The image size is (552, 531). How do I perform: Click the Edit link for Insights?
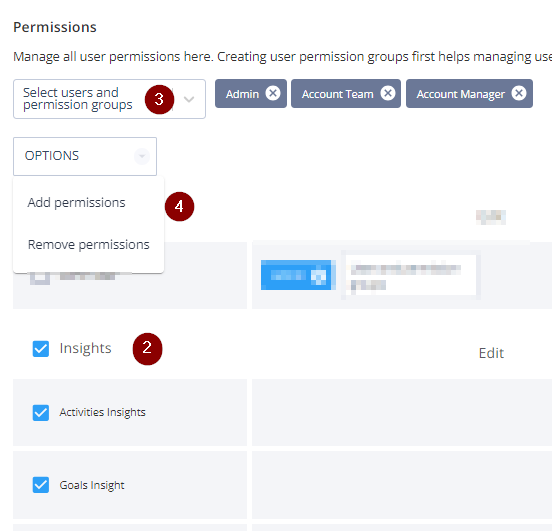tap(491, 353)
